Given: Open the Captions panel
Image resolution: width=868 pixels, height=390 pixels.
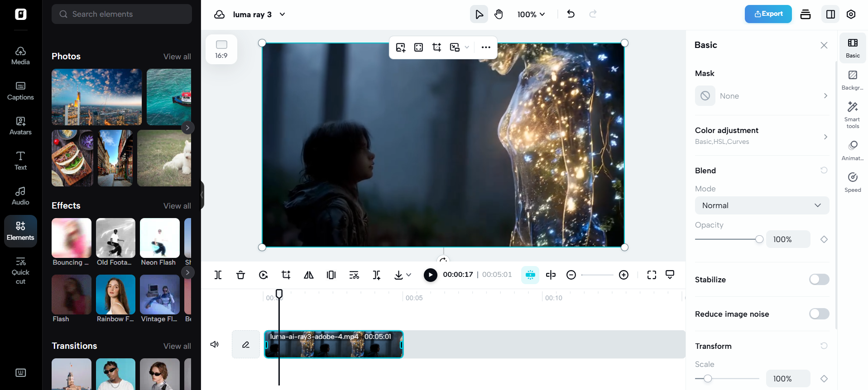Looking at the screenshot, I should pos(20,91).
